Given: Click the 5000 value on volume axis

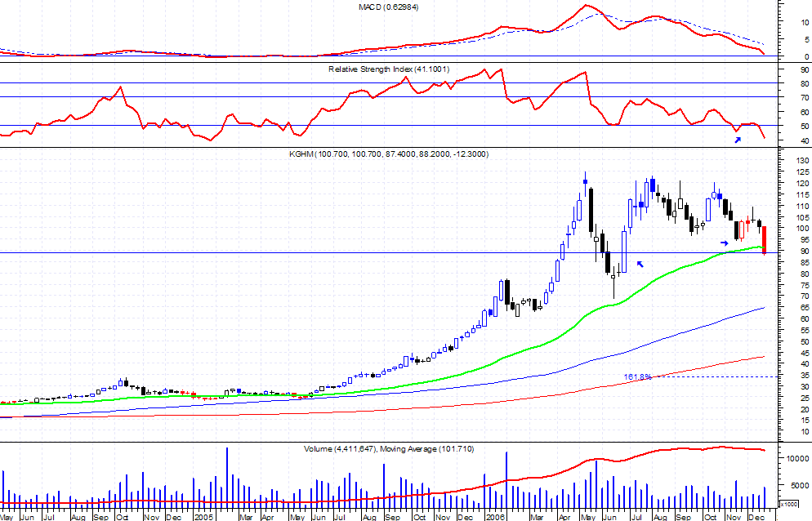Looking at the screenshot, I should point(800,486).
